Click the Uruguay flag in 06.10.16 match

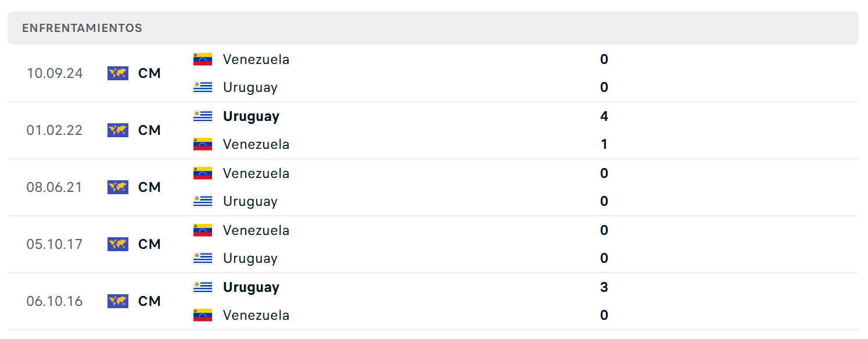(203, 287)
